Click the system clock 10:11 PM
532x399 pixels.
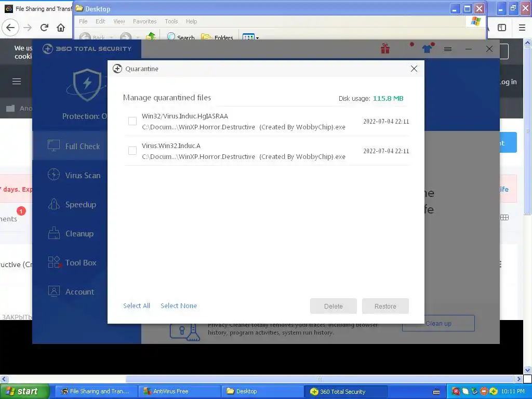click(x=513, y=391)
